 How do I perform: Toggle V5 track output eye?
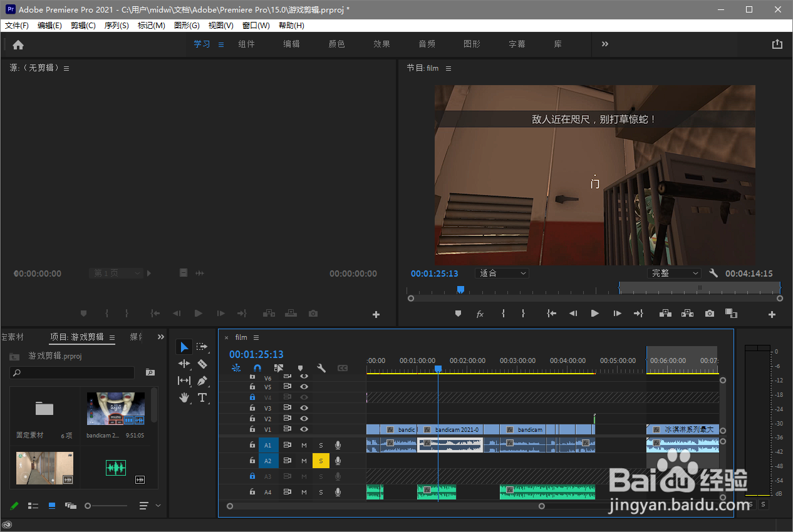click(304, 387)
